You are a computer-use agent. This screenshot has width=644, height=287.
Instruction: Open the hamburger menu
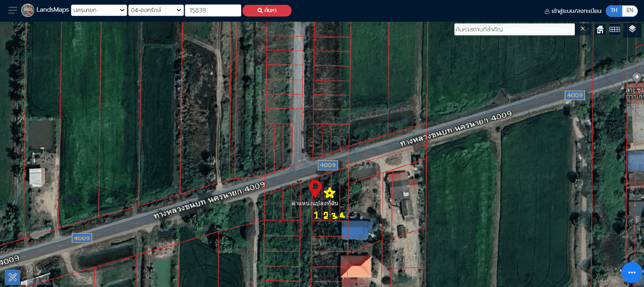13,10
